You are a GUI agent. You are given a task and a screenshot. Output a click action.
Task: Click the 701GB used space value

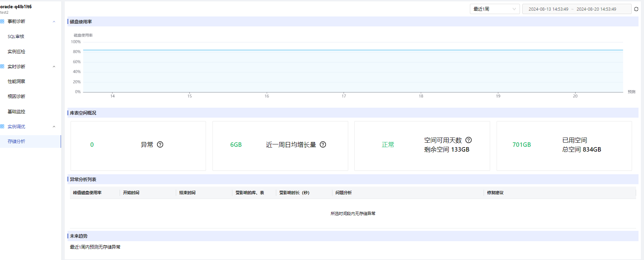(522, 145)
